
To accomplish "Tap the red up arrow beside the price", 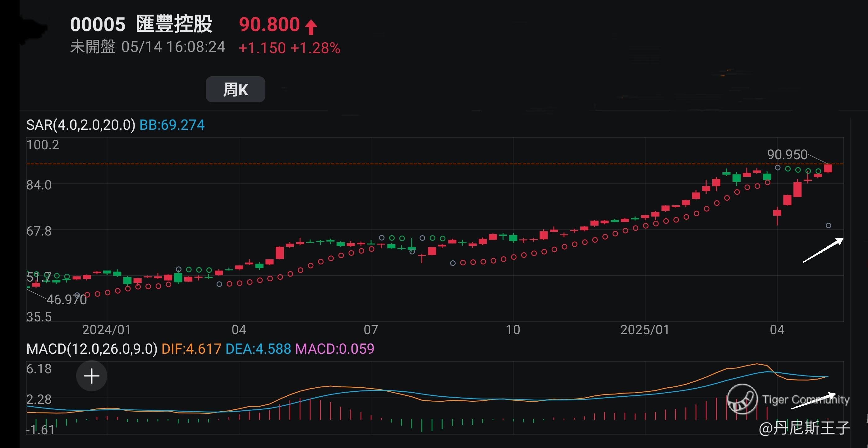I will click(x=311, y=27).
